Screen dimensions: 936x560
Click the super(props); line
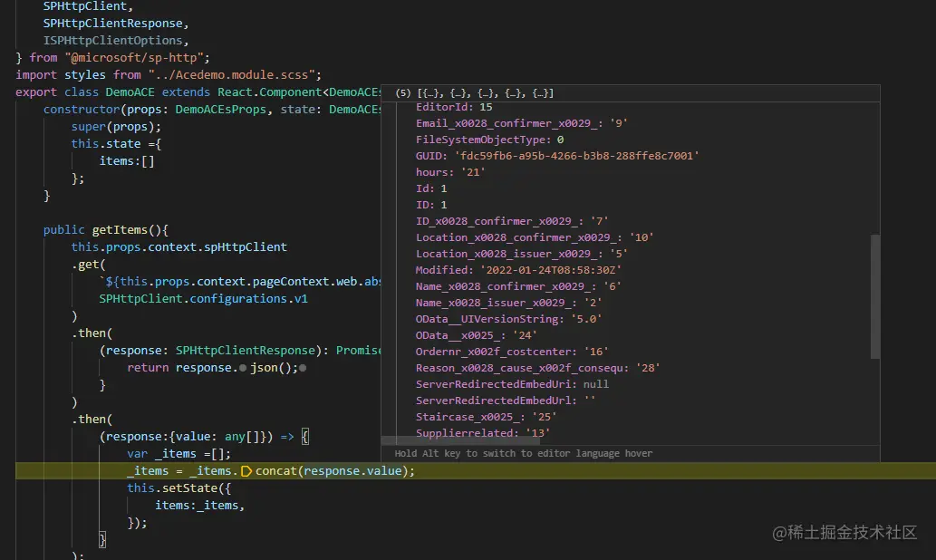coord(116,127)
